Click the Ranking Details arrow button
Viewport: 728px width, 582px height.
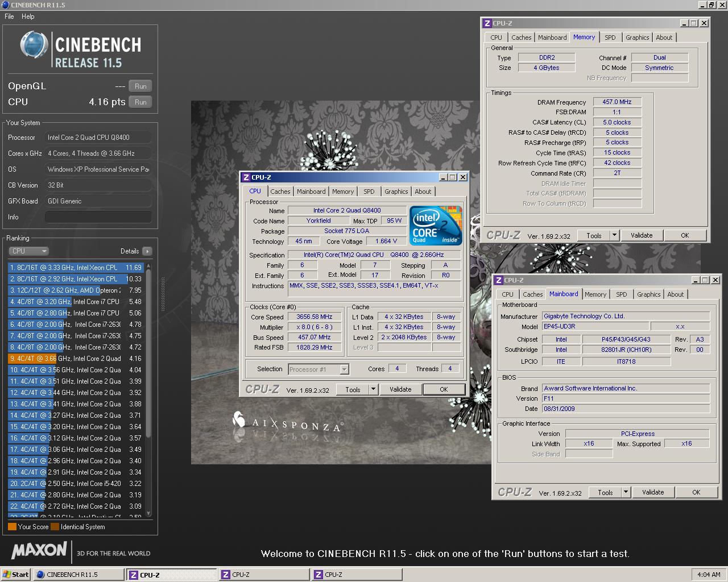(147, 251)
